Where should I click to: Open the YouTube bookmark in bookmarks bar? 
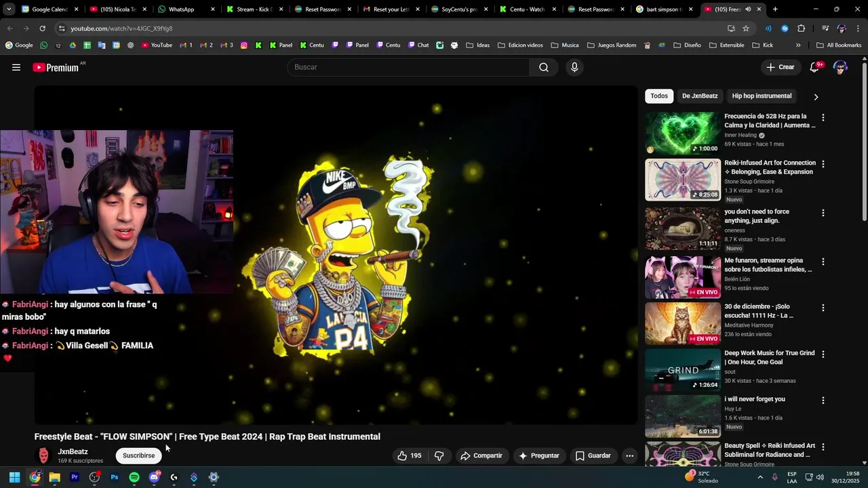[x=157, y=45]
